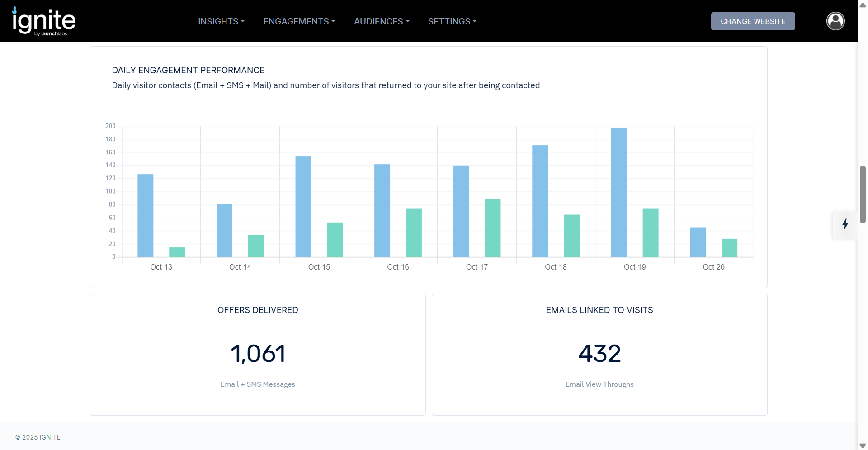Click the green Oct-17 returned visitors bar
This screenshot has height=450, width=868.
pos(492,228)
